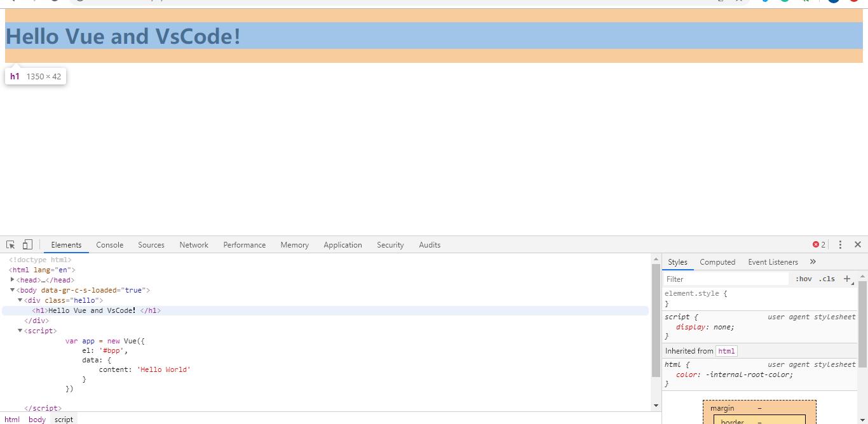
Task: Select the Styles sidebar tab
Action: (x=677, y=262)
